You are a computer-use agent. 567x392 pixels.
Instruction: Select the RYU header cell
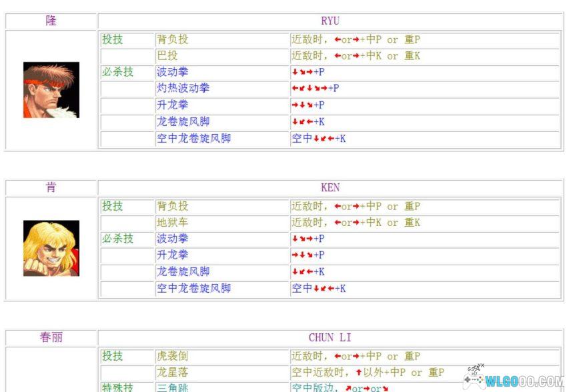330,20
